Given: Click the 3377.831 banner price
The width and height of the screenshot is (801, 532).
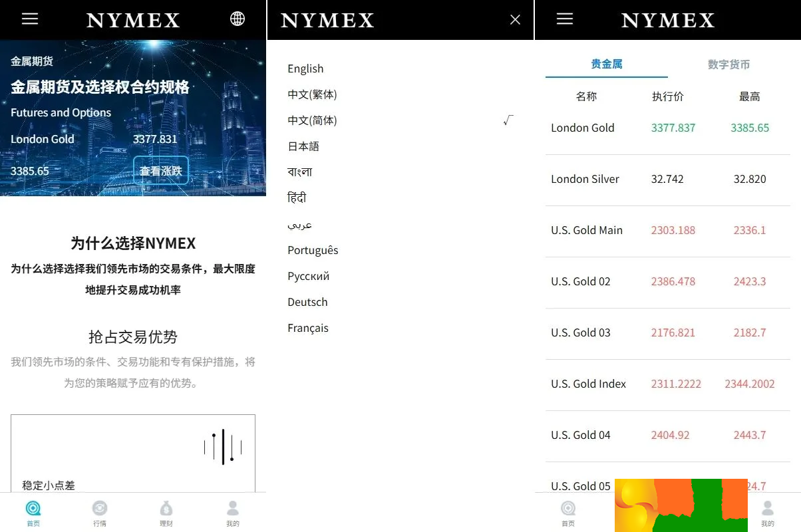Looking at the screenshot, I should pyautogui.click(x=155, y=139).
